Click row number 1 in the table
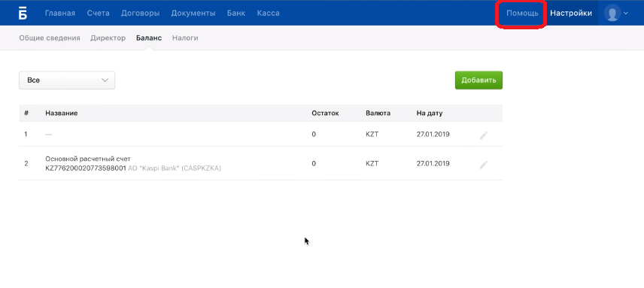The height and width of the screenshot is (288, 644). point(26,134)
